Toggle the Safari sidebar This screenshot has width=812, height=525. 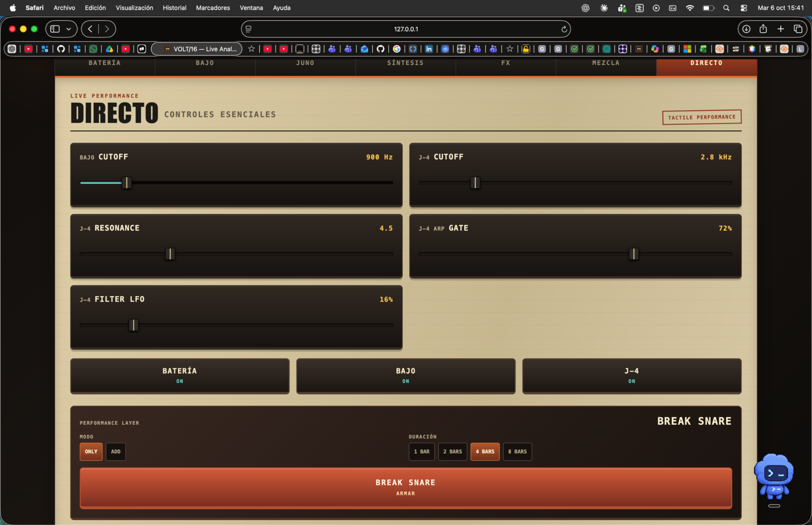[x=55, y=29]
